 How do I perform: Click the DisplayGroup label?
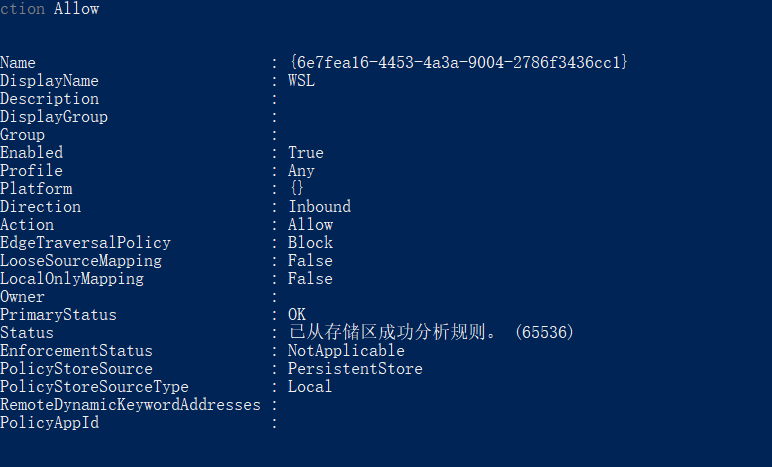pyautogui.click(x=54, y=117)
